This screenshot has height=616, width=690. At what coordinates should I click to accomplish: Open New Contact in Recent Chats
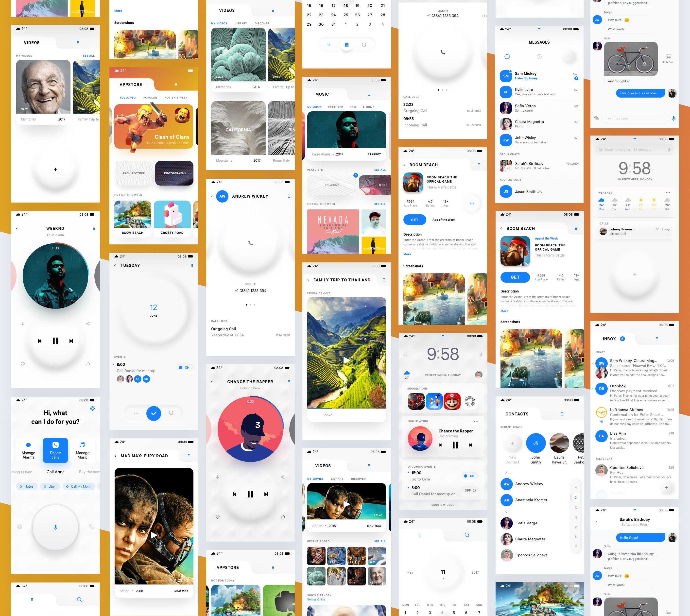[512, 449]
